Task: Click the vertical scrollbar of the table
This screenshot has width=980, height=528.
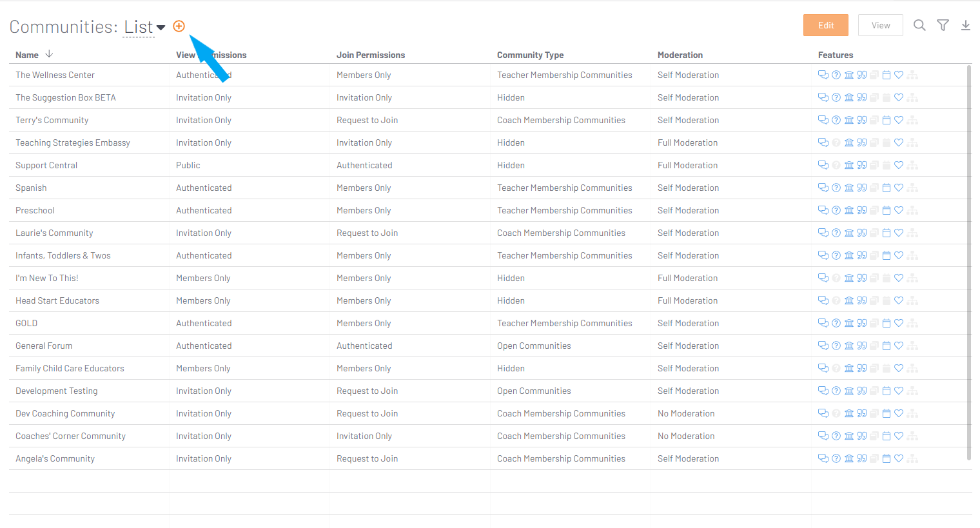Action: tap(969, 258)
